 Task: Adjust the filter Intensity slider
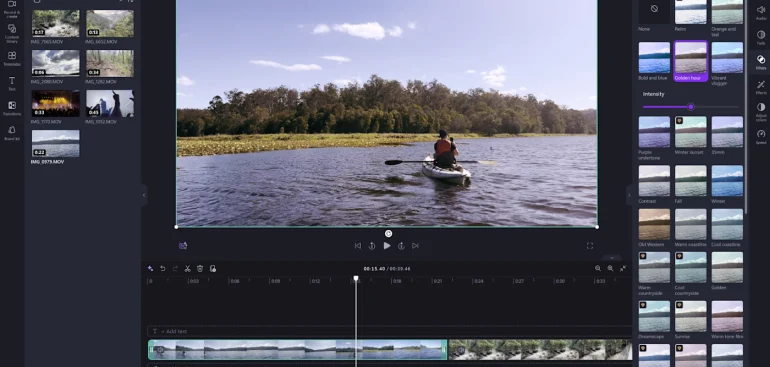click(691, 107)
